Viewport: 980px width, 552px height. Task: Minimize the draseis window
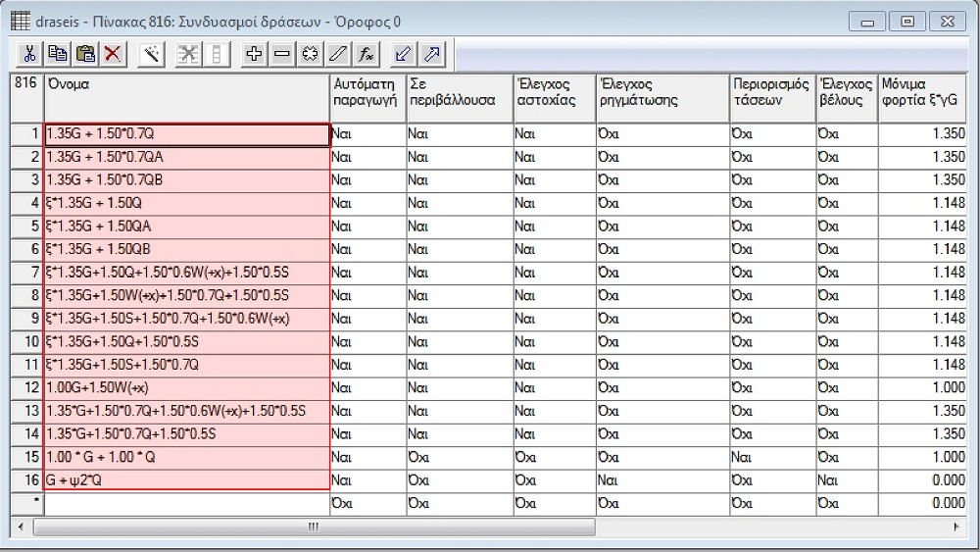pos(867,22)
